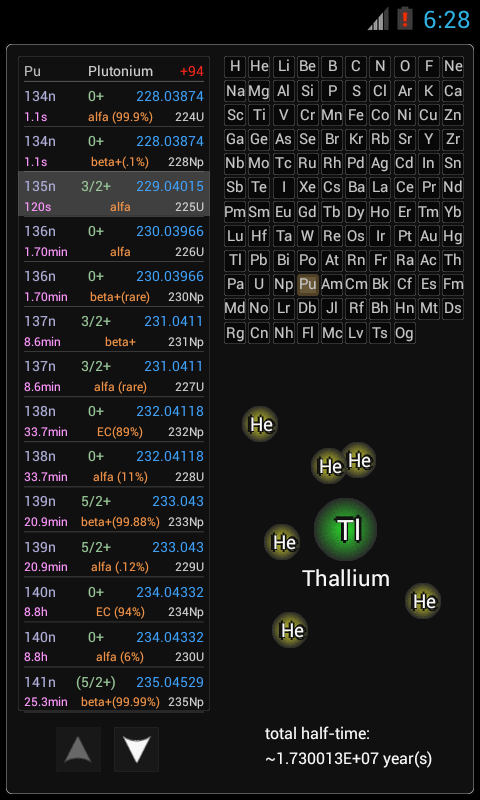Tap the Cf element cell

pos(405,284)
